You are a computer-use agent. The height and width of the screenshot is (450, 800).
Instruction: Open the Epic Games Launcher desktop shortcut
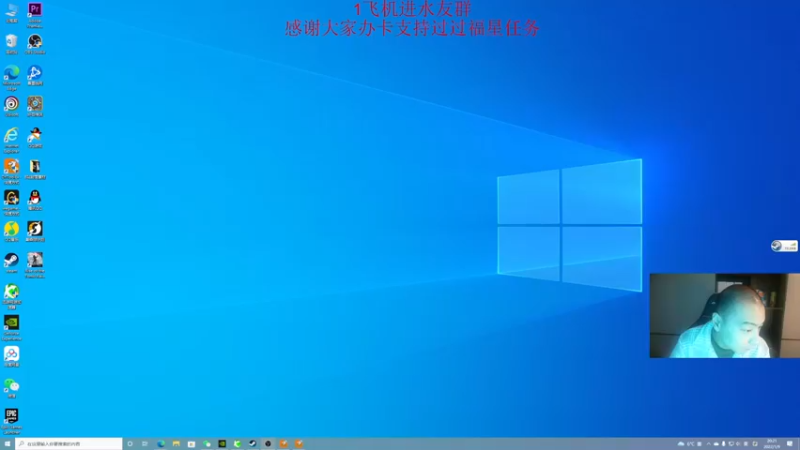pyautogui.click(x=11, y=421)
